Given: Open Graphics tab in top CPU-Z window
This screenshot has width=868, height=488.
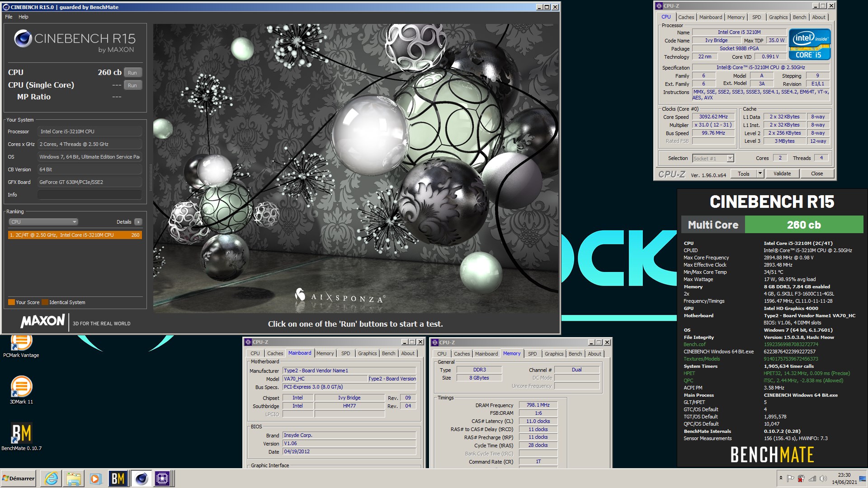Looking at the screenshot, I should pos(778,17).
